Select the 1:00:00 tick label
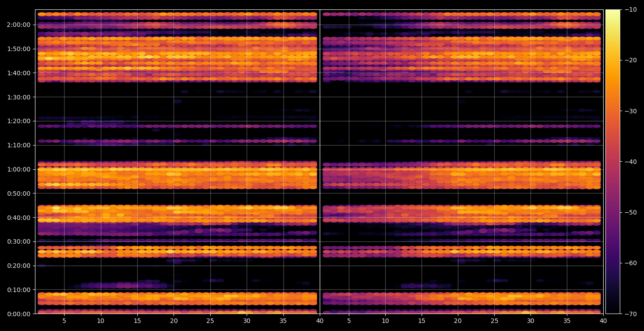Image resolution: width=644 pixels, height=331 pixels. [18, 169]
